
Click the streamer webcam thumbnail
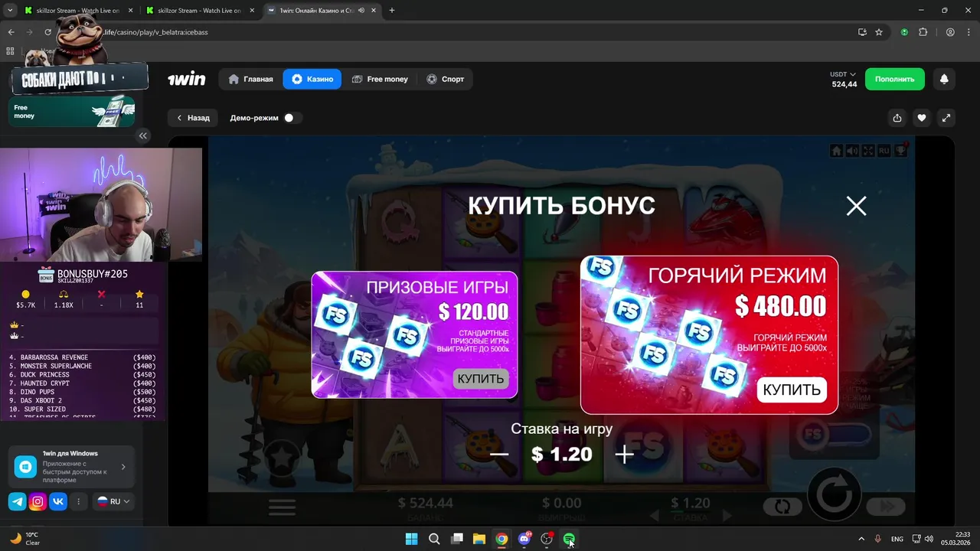coord(101,205)
